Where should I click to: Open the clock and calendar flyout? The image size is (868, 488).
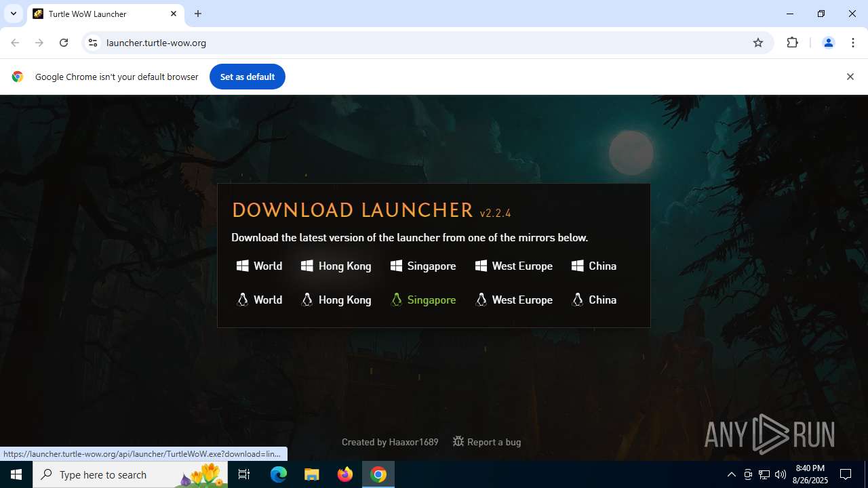point(810,474)
